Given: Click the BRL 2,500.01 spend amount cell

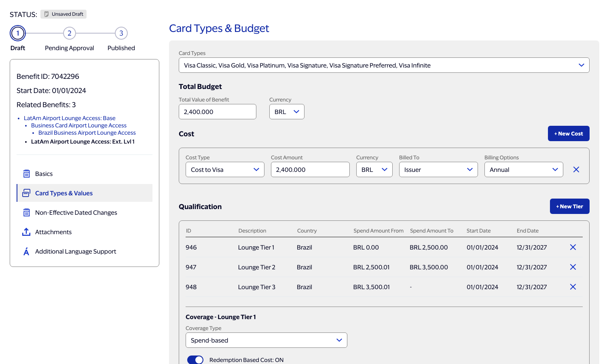Looking at the screenshot, I should (371, 267).
